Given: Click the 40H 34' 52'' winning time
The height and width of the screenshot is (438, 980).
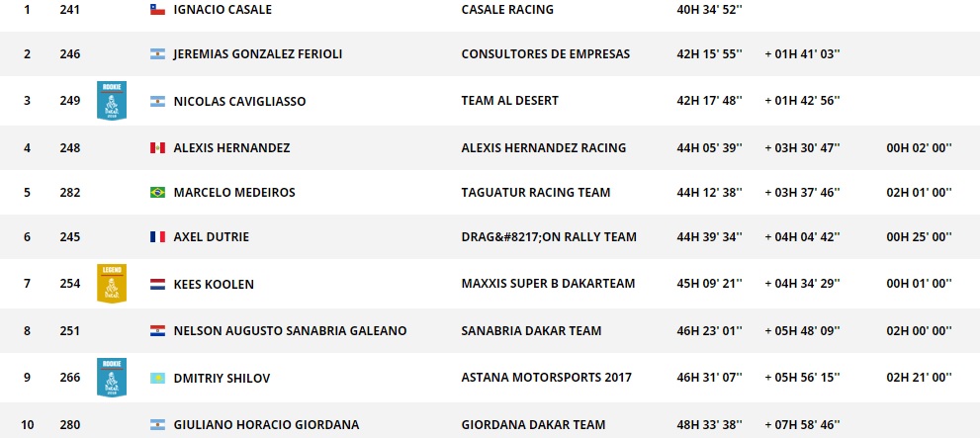Looking at the screenshot, I should coord(704,10).
